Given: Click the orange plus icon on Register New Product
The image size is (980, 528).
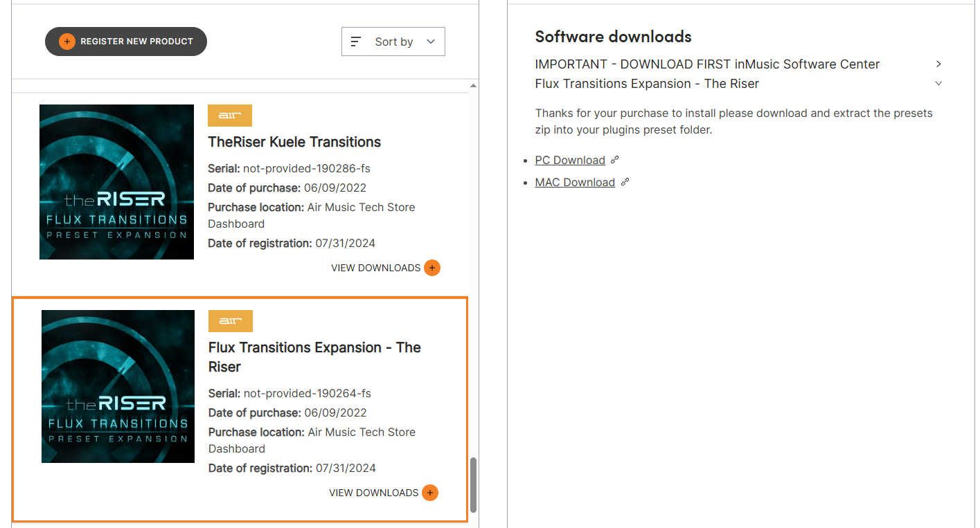Looking at the screenshot, I should click(67, 42).
